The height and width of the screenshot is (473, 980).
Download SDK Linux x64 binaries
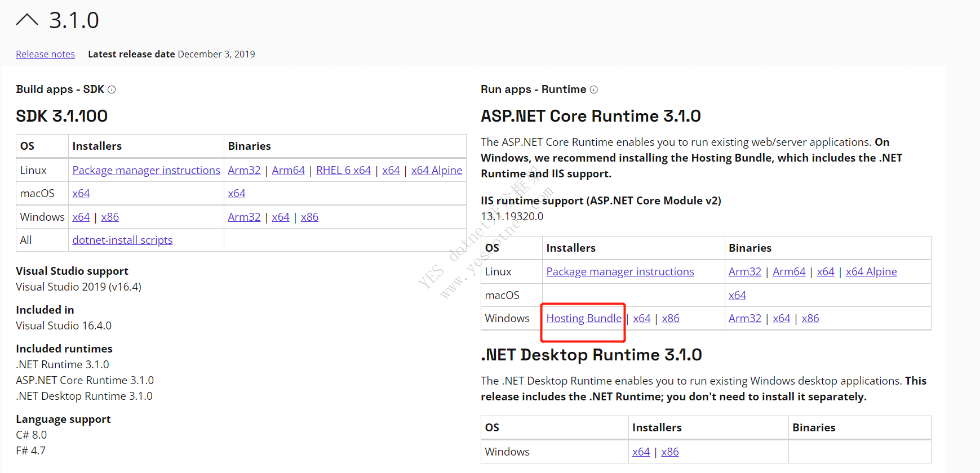click(x=391, y=170)
